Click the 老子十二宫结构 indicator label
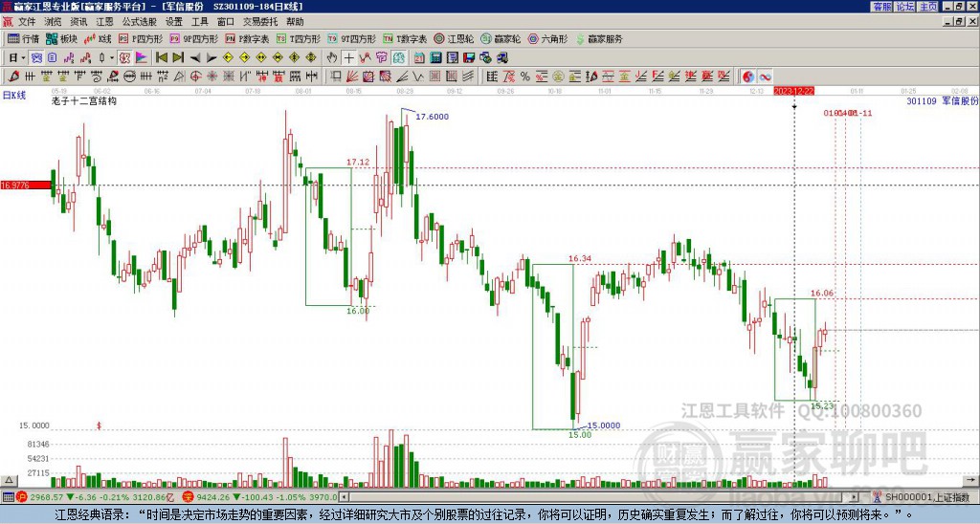 pos(84,100)
